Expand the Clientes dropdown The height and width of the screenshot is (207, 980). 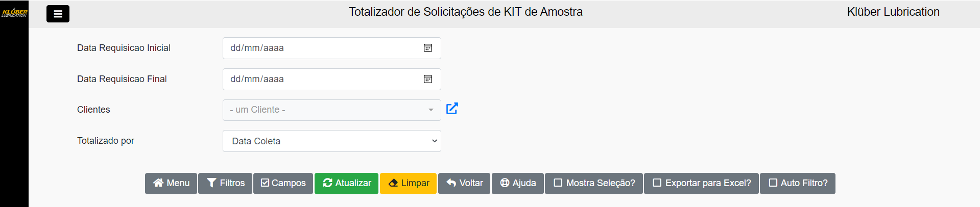click(x=331, y=110)
